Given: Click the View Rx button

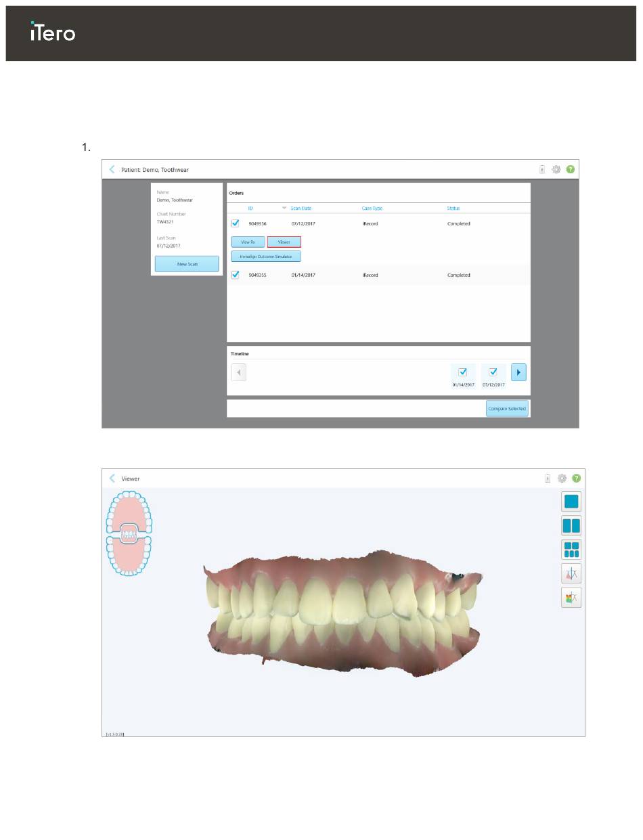Looking at the screenshot, I should (248, 242).
